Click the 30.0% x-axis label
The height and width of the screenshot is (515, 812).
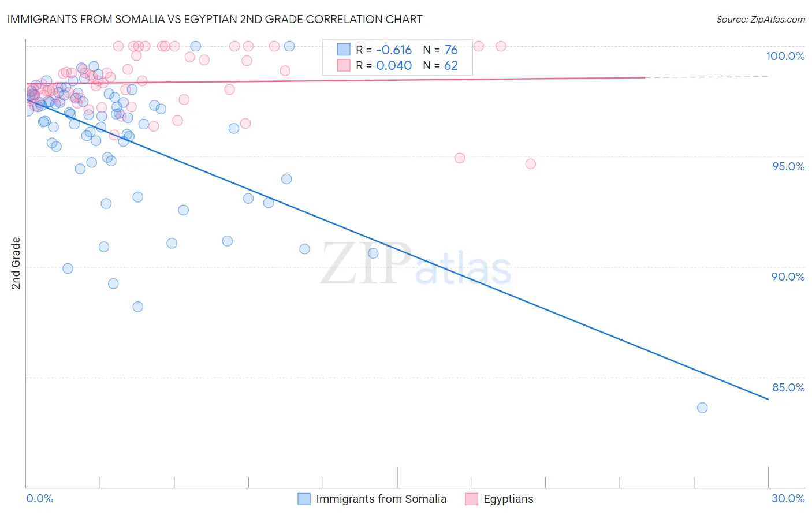pos(788,498)
